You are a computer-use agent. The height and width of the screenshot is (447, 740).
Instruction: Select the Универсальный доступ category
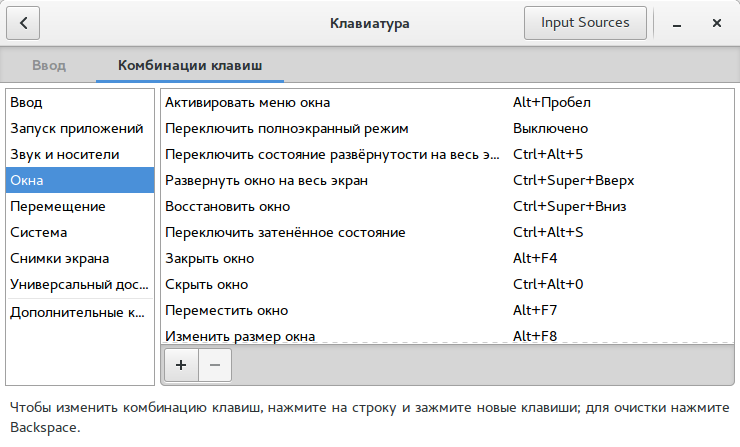pos(80,284)
